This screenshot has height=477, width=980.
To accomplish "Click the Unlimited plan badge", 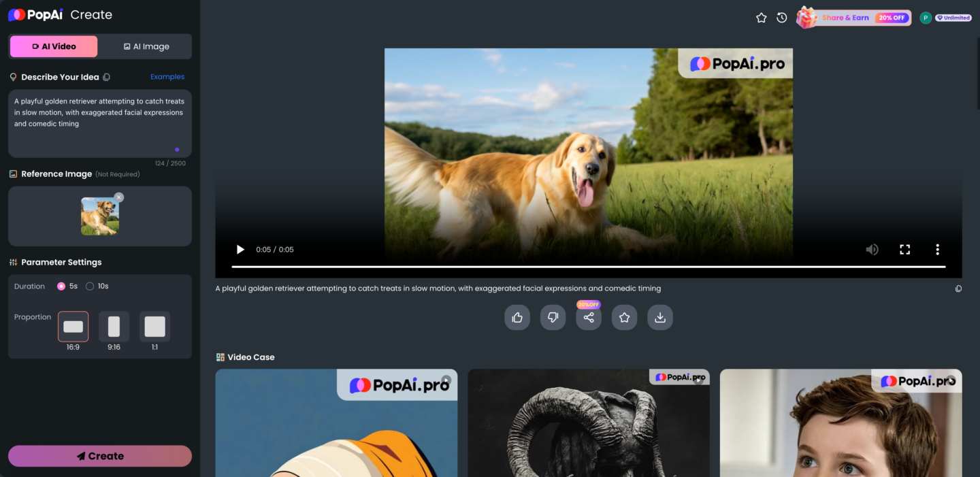I will [953, 18].
